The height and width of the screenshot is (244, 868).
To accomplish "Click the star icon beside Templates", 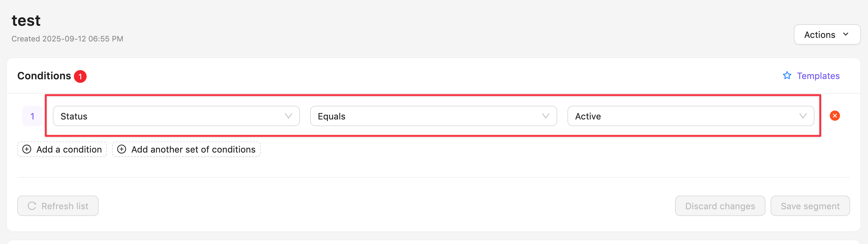I will point(787,75).
